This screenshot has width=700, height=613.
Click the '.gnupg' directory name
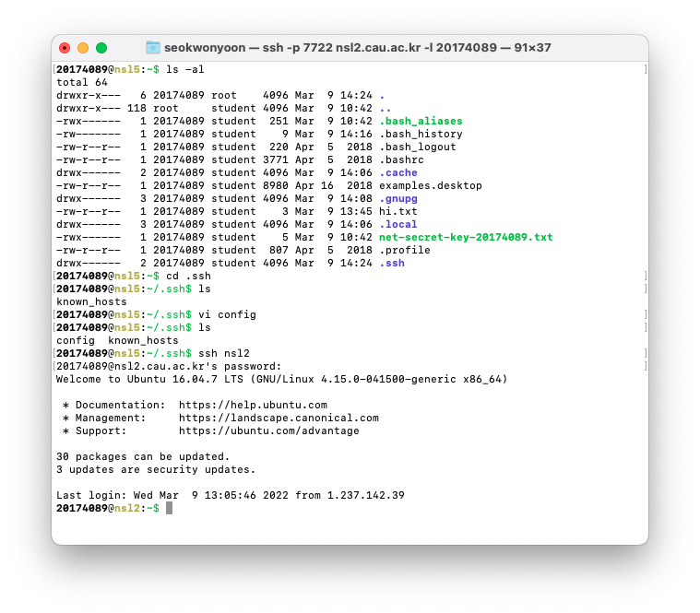pos(398,198)
